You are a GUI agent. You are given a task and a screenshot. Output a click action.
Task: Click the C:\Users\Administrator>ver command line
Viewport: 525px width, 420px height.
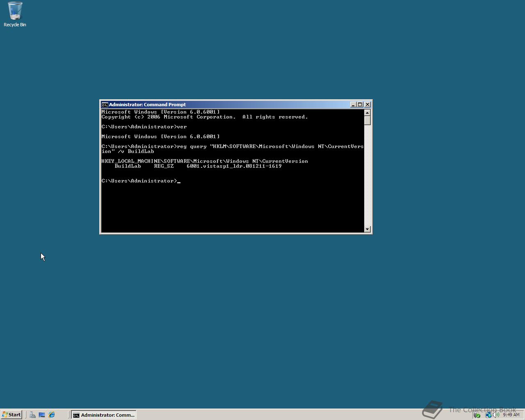pos(144,127)
